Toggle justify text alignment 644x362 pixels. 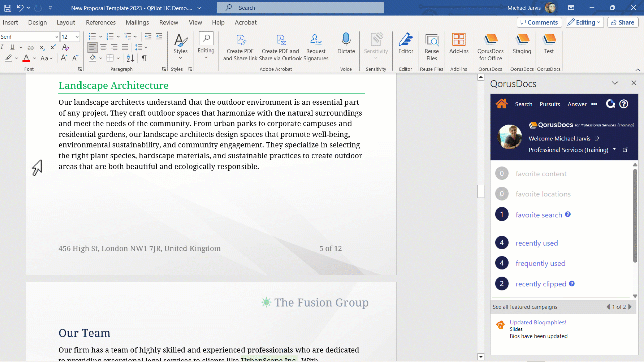[125, 47]
